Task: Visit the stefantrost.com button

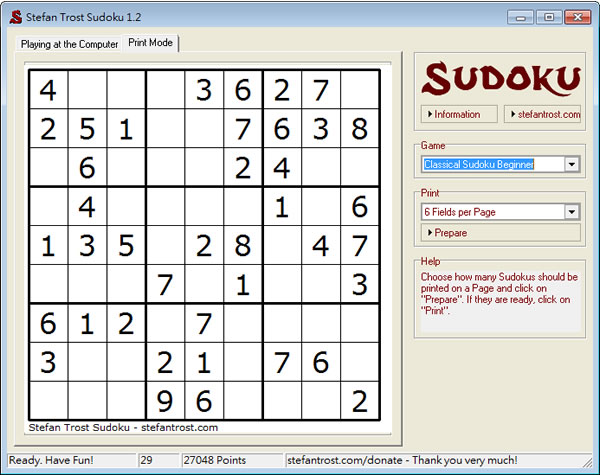Action: pyautogui.click(x=543, y=114)
